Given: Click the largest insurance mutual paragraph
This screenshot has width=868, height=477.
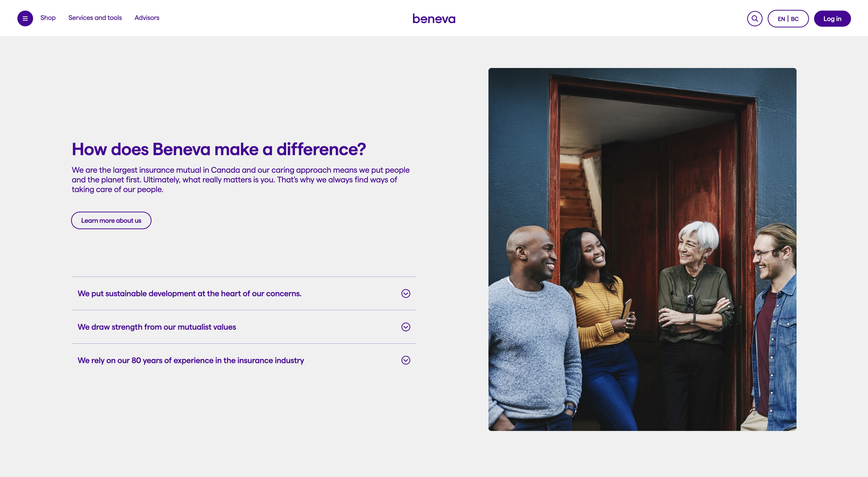Looking at the screenshot, I should coord(241,180).
